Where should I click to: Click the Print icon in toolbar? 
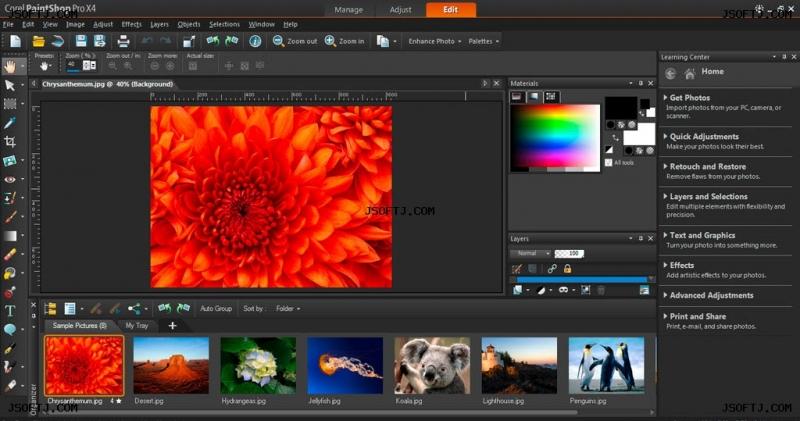[123, 41]
